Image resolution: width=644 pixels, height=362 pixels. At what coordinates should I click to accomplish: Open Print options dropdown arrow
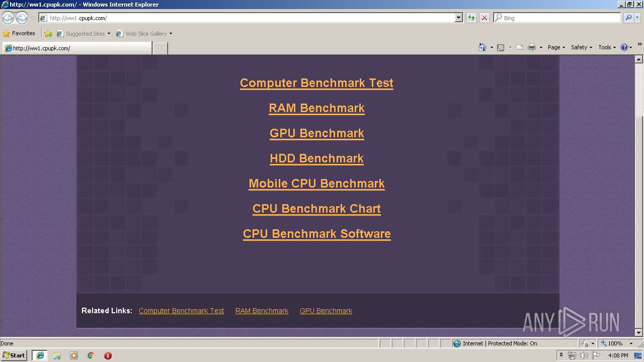pyautogui.click(x=541, y=47)
